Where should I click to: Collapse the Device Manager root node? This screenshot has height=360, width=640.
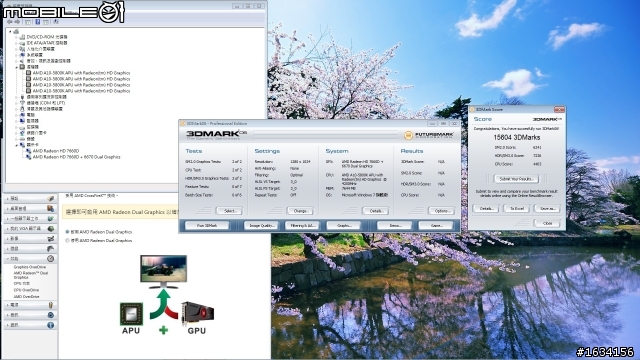10,31
